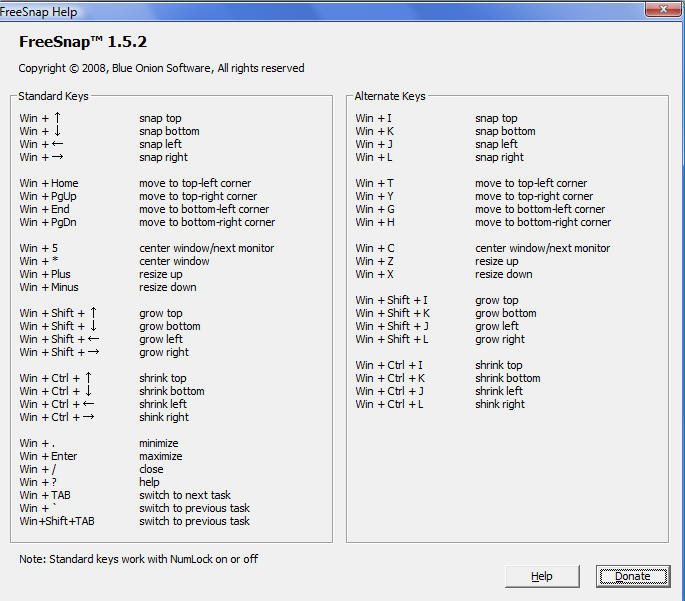Click the 'Win + Y' alternate shortcut
This screenshot has height=601, width=685.
click(374, 196)
